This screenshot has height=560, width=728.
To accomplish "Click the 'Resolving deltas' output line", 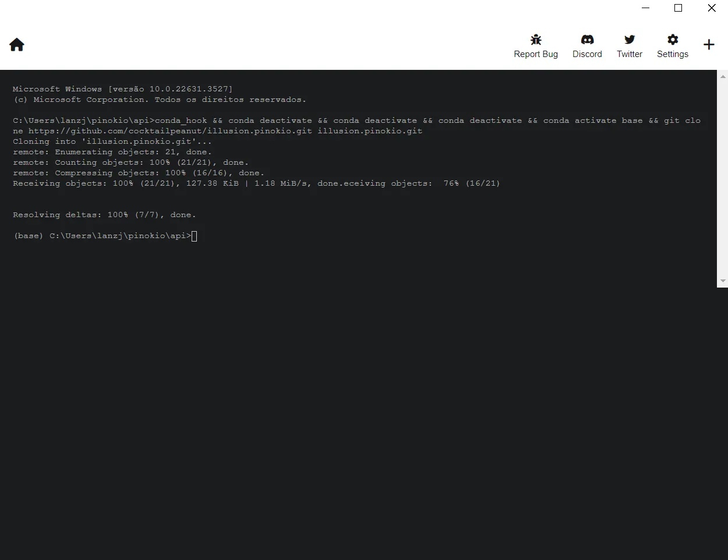I will point(104,215).
